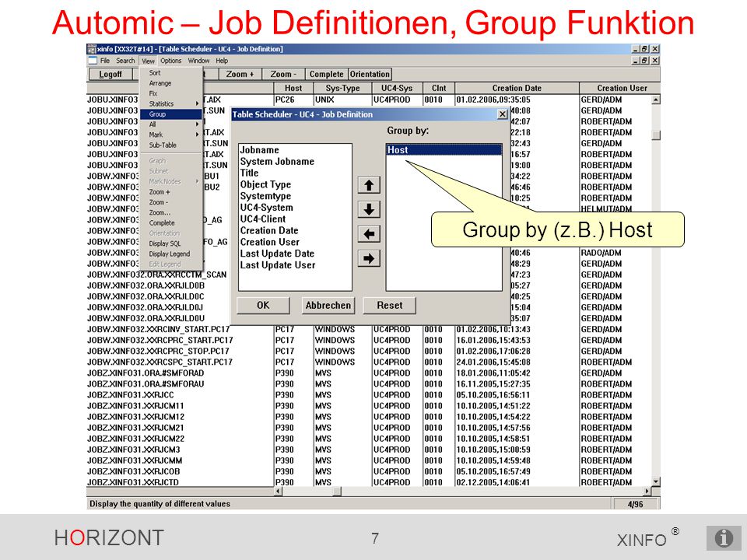Click the move-down arrow button in the dialog
The height and width of the screenshot is (560, 747).
click(x=369, y=209)
